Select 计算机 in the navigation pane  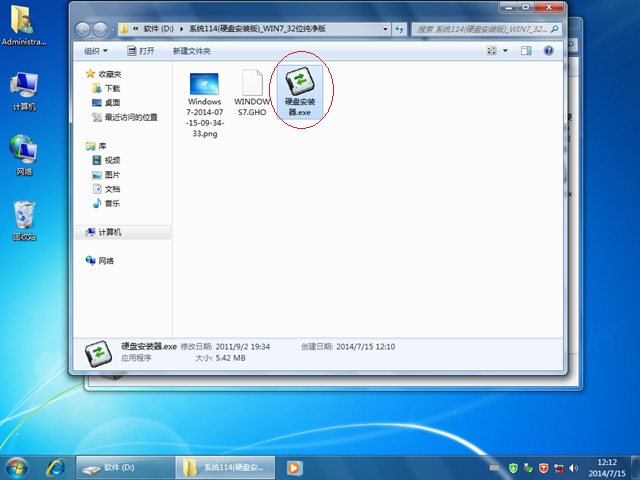click(x=109, y=232)
